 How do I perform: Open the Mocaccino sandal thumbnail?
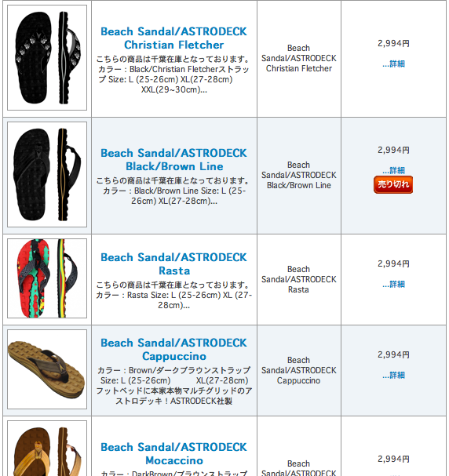(47, 449)
